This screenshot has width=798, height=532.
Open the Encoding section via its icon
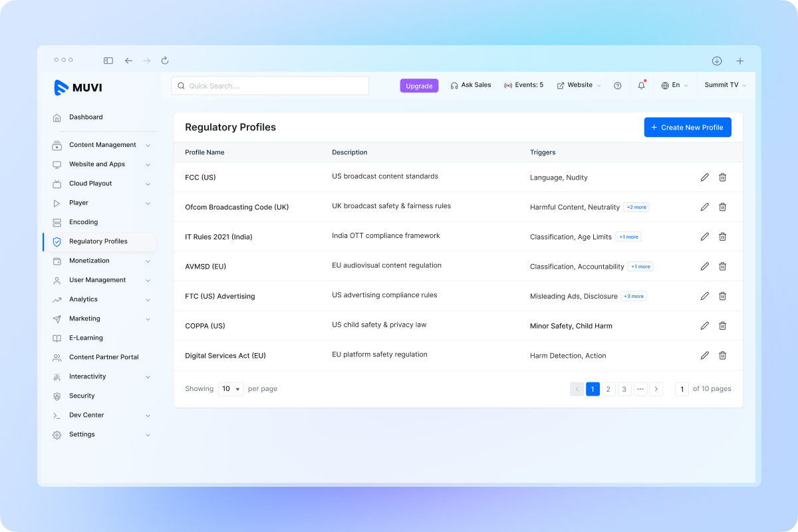[58, 221]
